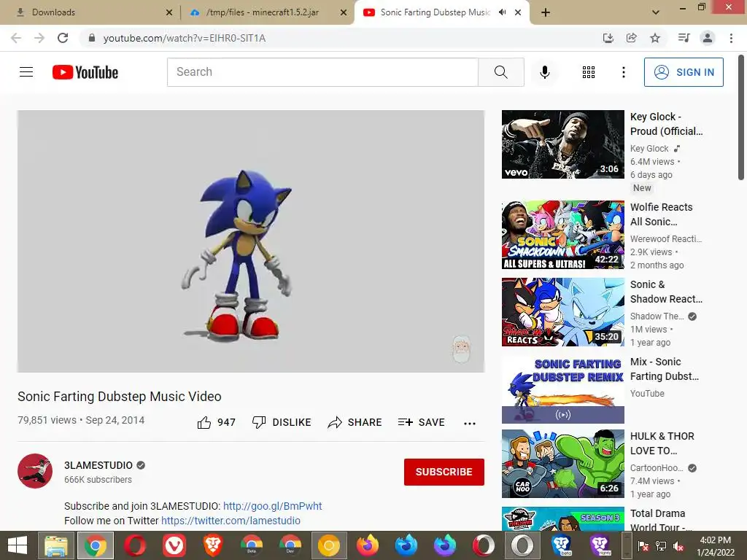
Task: Click the Sonic video player area
Action: click(251, 241)
